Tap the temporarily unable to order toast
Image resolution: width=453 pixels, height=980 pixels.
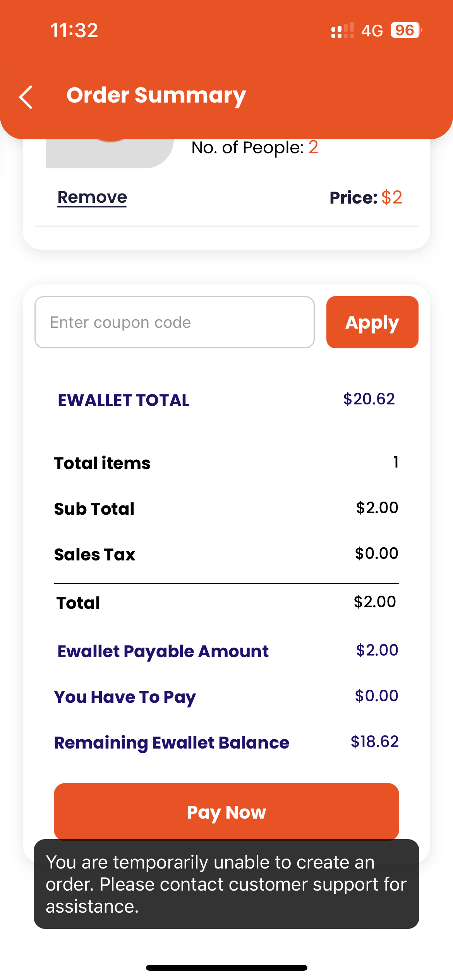pos(226,884)
